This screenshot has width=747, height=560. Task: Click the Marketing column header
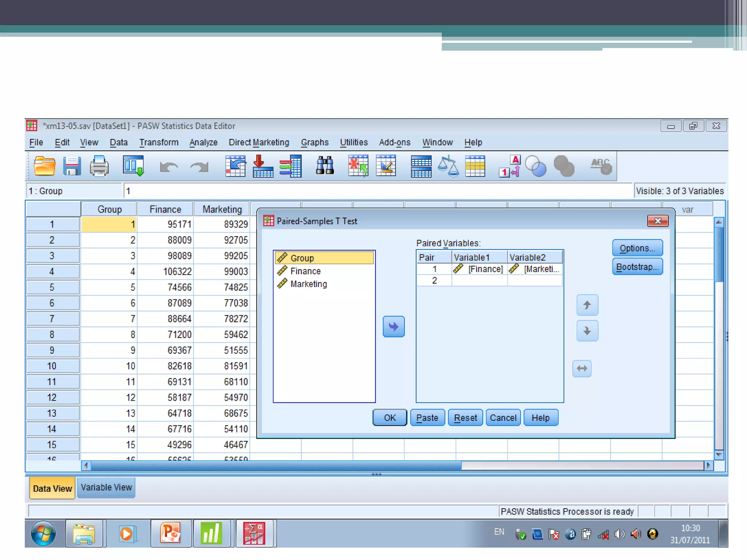tap(222, 209)
